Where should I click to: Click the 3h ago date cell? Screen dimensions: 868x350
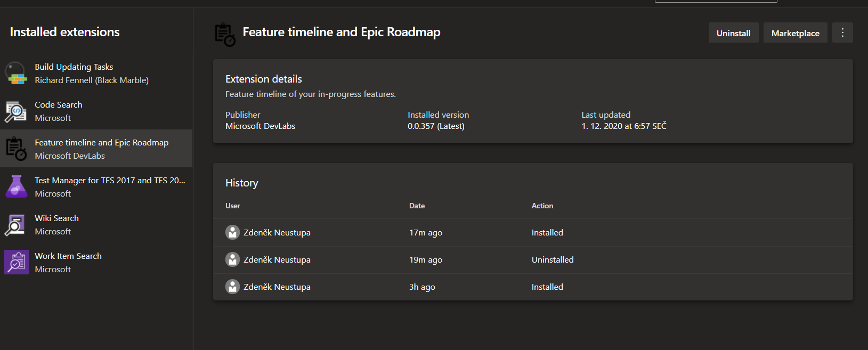pyautogui.click(x=422, y=287)
